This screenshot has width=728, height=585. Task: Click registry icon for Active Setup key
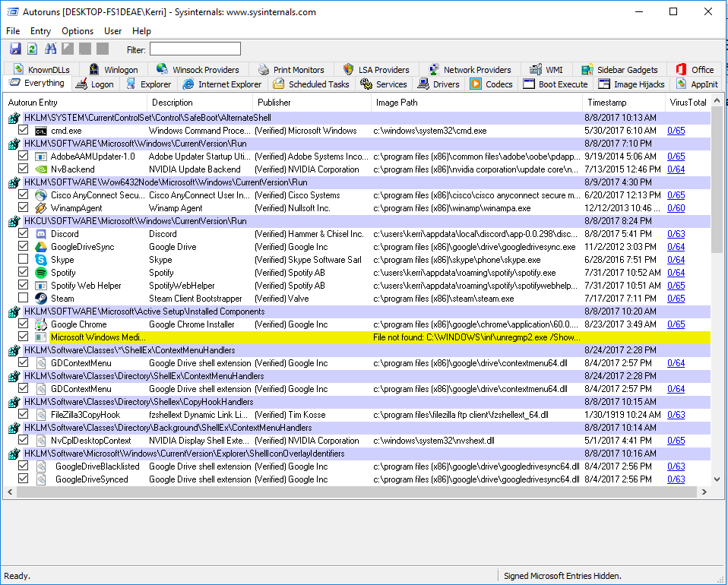tap(14, 311)
